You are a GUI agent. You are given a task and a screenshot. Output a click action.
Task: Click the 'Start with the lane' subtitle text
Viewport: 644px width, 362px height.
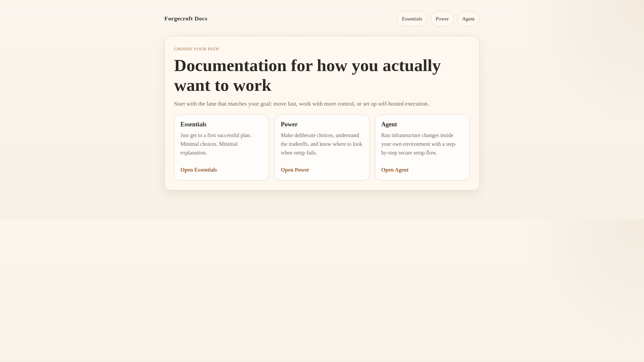(x=302, y=104)
